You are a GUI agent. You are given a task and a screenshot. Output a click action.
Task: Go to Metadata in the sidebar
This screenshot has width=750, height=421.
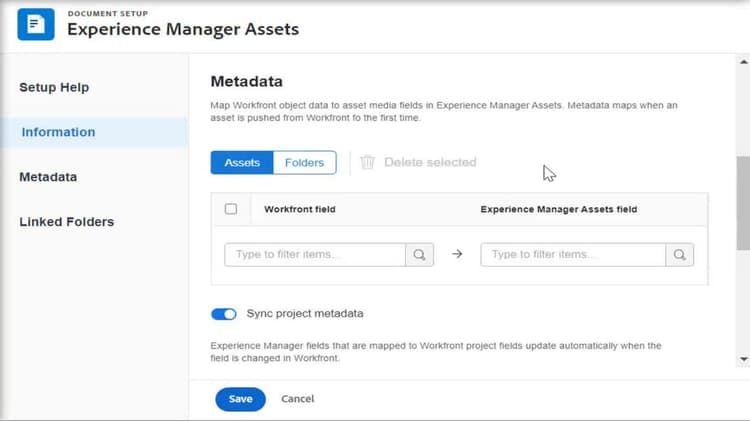pos(48,177)
